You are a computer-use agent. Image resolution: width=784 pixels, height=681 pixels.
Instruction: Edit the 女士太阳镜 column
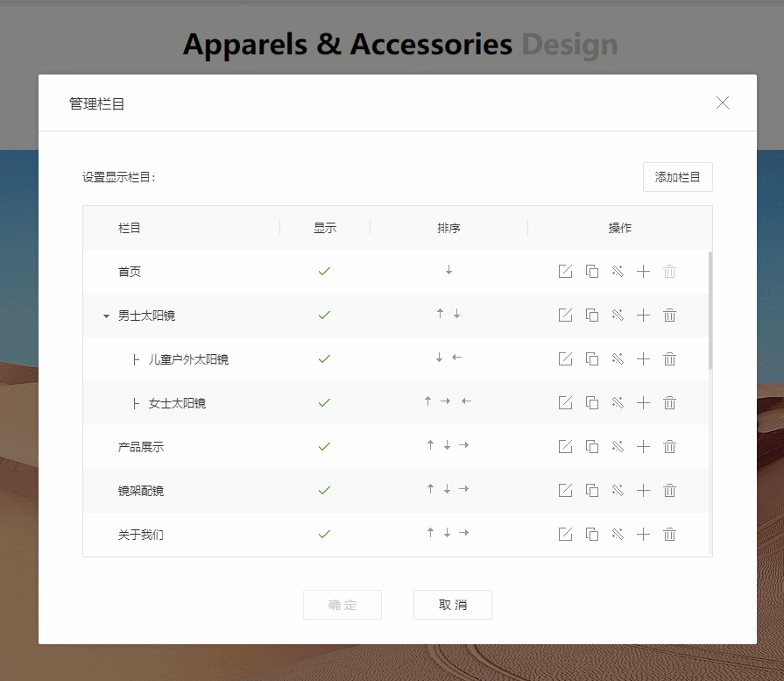pyautogui.click(x=566, y=403)
